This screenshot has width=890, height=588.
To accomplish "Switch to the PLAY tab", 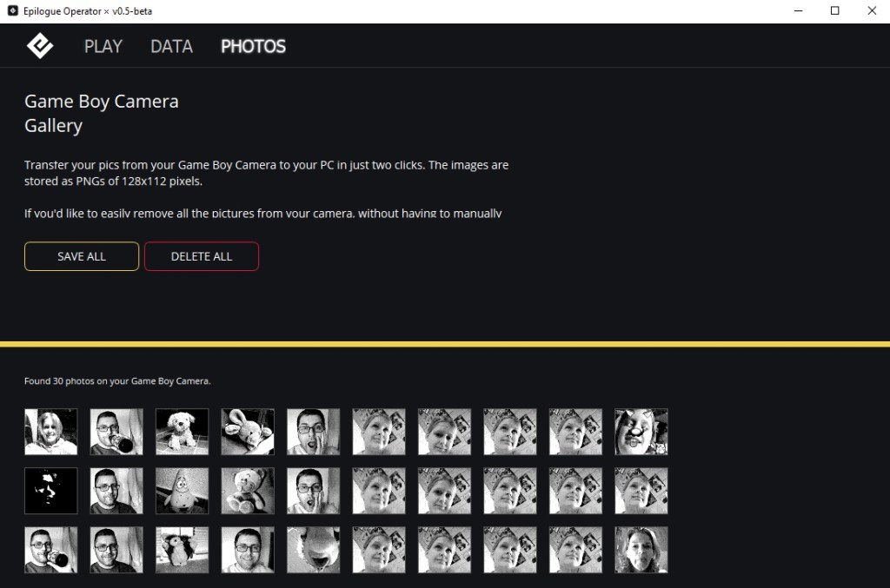I will pos(103,46).
